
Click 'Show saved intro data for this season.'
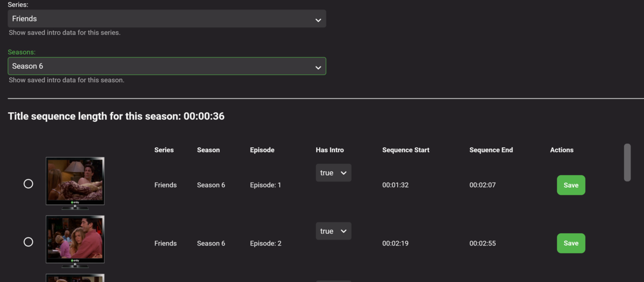coord(67,80)
